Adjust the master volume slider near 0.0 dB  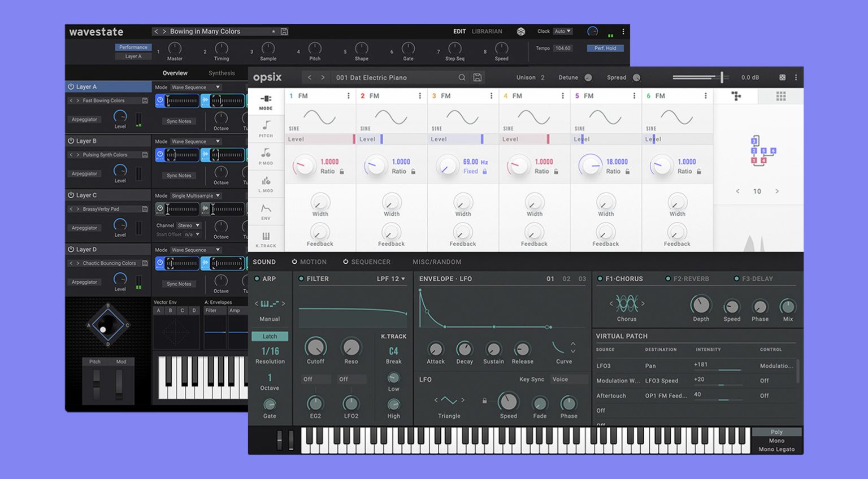coord(722,77)
